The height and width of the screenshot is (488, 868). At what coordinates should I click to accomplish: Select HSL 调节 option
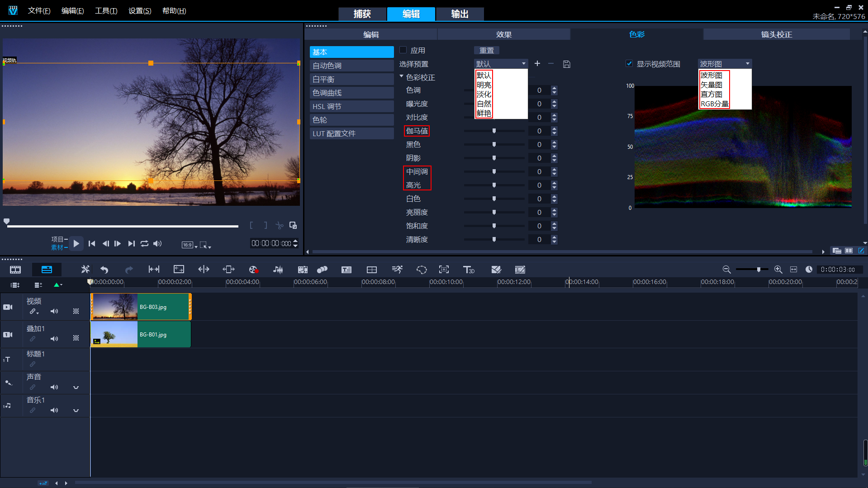coord(351,106)
